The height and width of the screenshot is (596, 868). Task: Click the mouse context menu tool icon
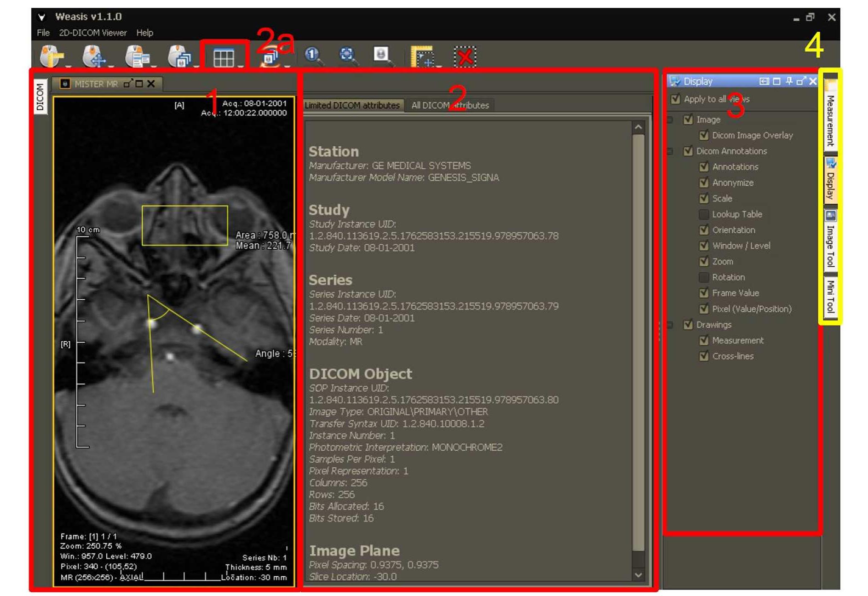tap(138, 57)
